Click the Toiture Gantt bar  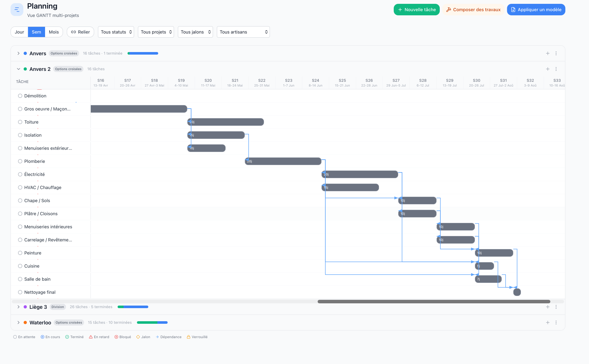(226, 122)
